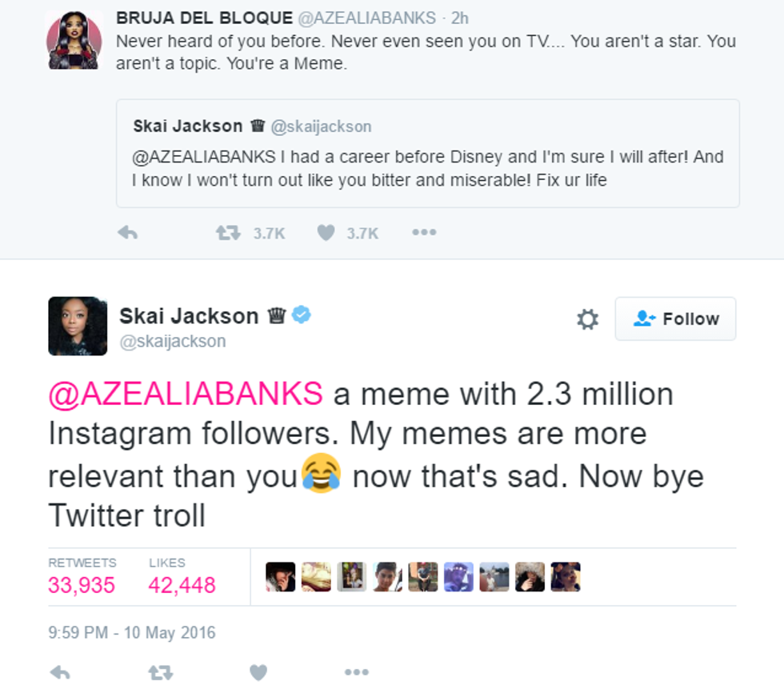The height and width of the screenshot is (685, 784).
Task: Click the first liker avatar thumbnail
Action: pyautogui.click(x=280, y=577)
